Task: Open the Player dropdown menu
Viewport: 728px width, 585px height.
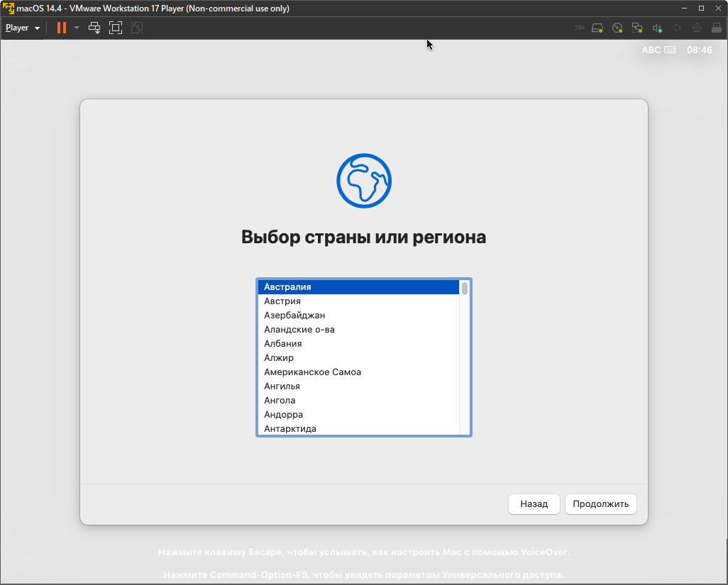Action: (22, 28)
